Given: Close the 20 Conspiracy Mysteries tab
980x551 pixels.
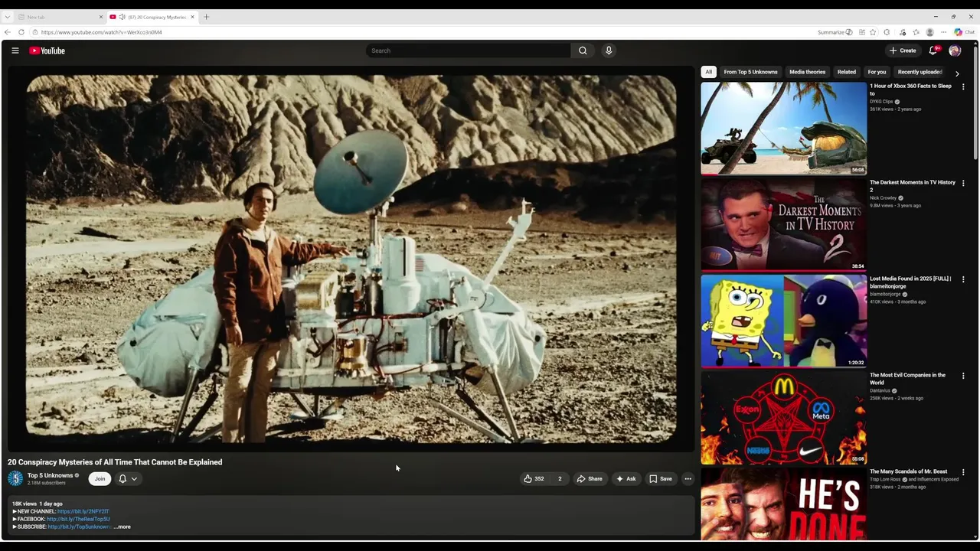Looking at the screenshot, I should [192, 17].
